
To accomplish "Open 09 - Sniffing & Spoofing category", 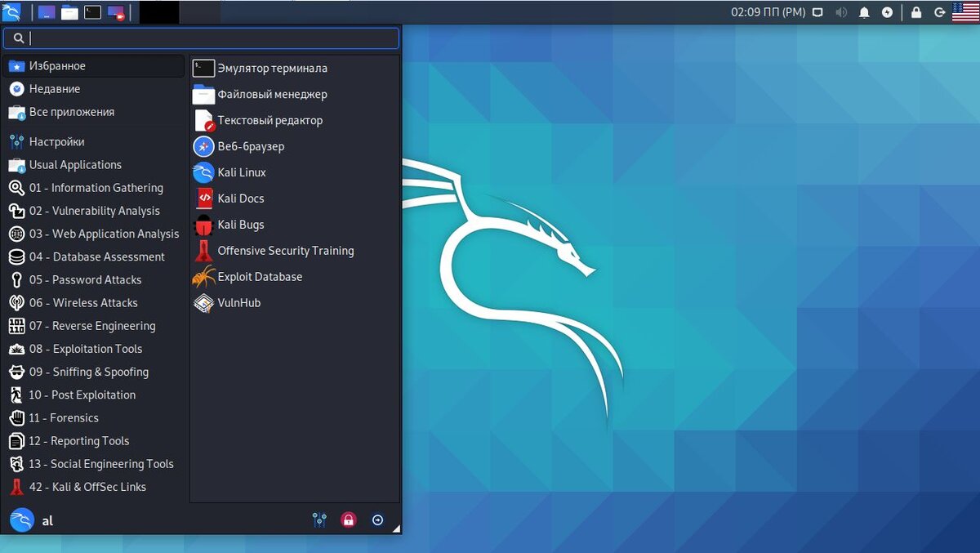I will coord(95,372).
